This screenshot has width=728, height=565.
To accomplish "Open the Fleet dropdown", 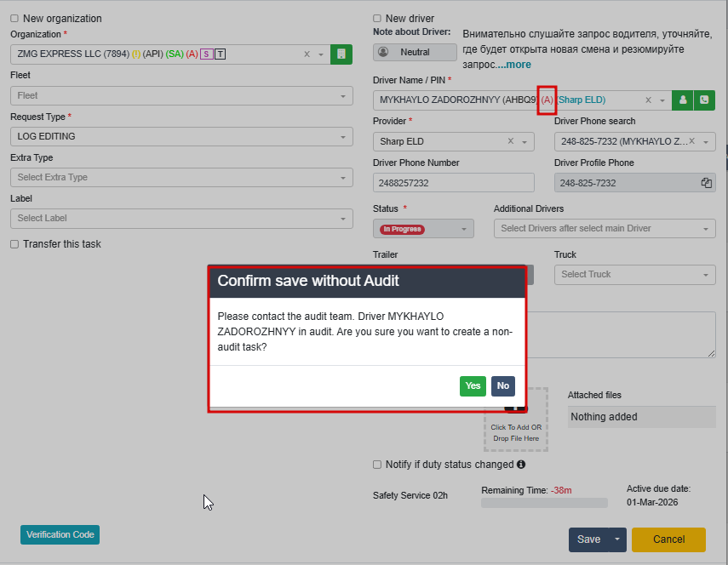I will pos(181,96).
